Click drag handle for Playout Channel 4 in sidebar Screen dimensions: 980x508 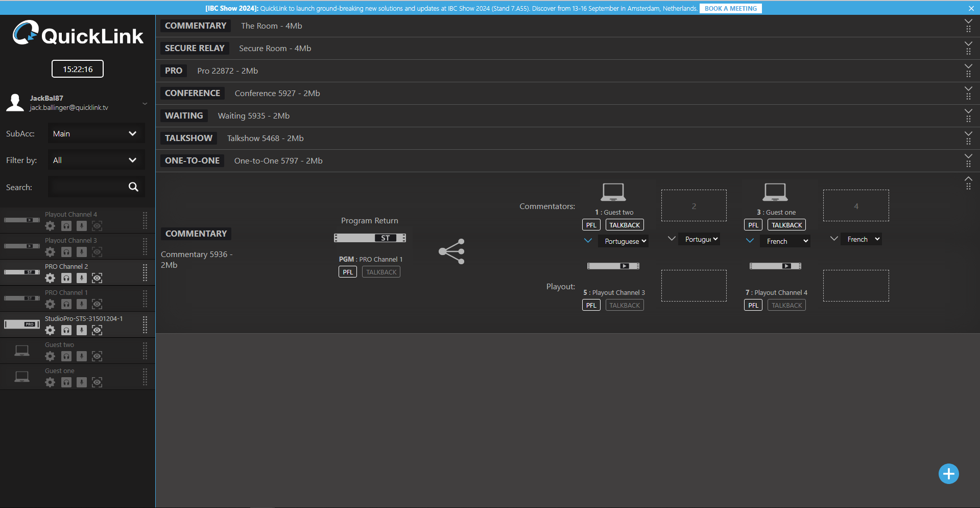coord(145,220)
